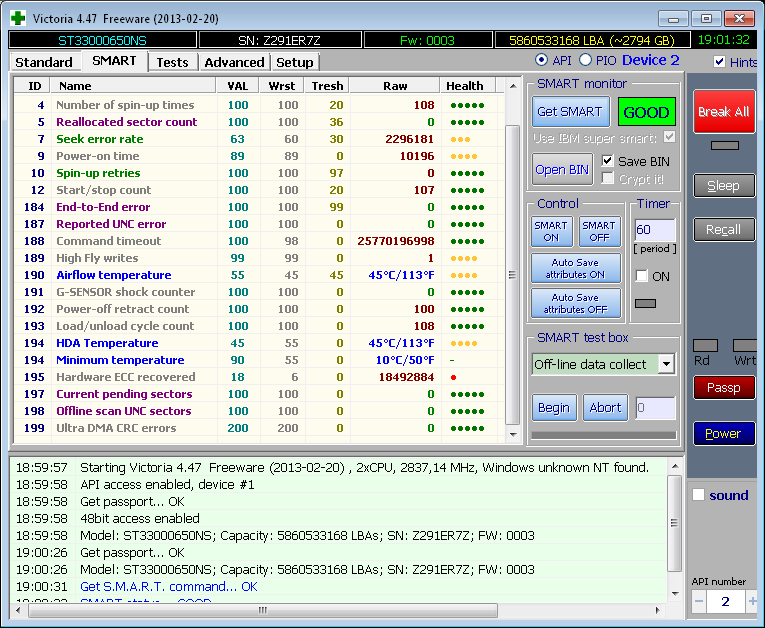Viewport: 765px width, 628px height.
Task: Toggle the Save BIN checkbox
Action: tap(608, 161)
